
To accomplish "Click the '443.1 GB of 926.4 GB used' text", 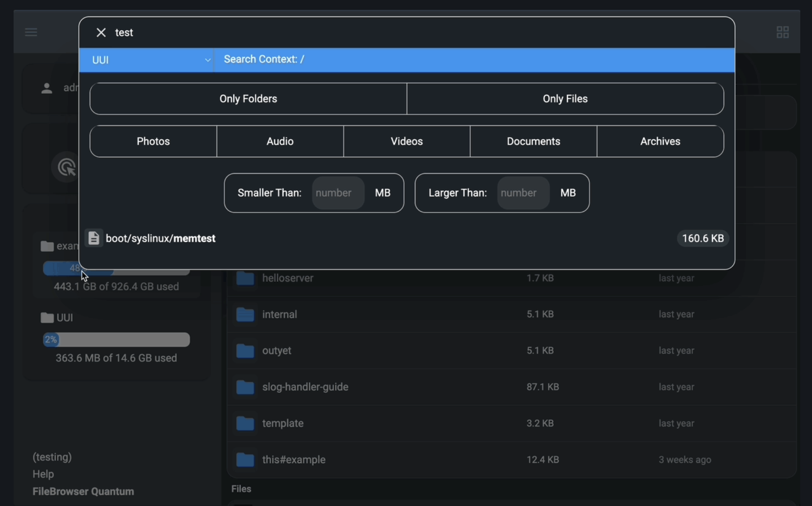I will (x=116, y=286).
